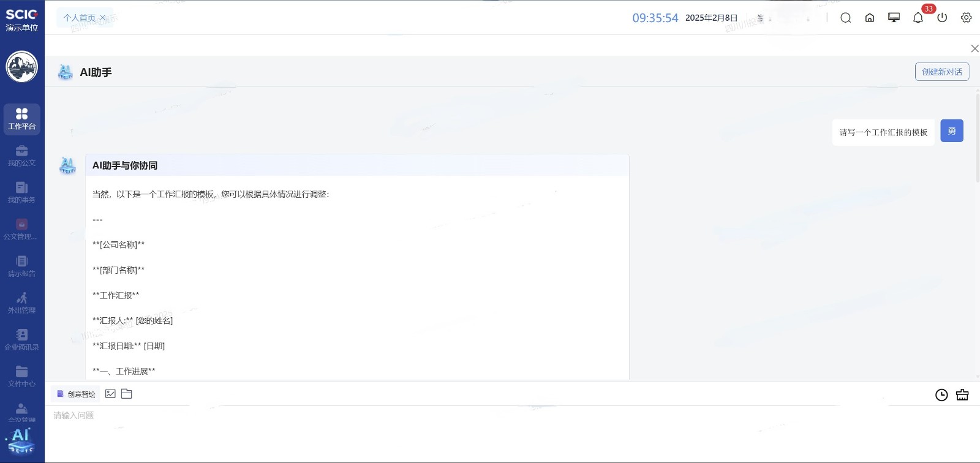The image size is (980, 463).
Task: Open 企业通讯录 from the sidebar
Action: [21, 340]
